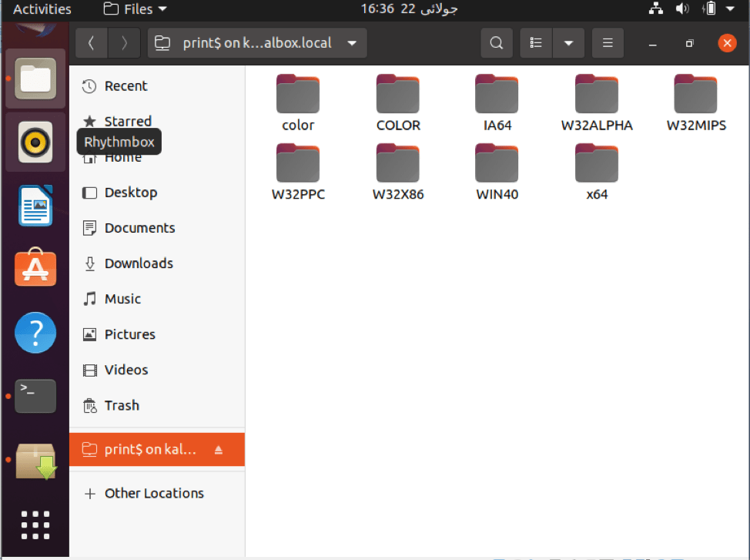Select the lowercase color folder

point(298,103)
